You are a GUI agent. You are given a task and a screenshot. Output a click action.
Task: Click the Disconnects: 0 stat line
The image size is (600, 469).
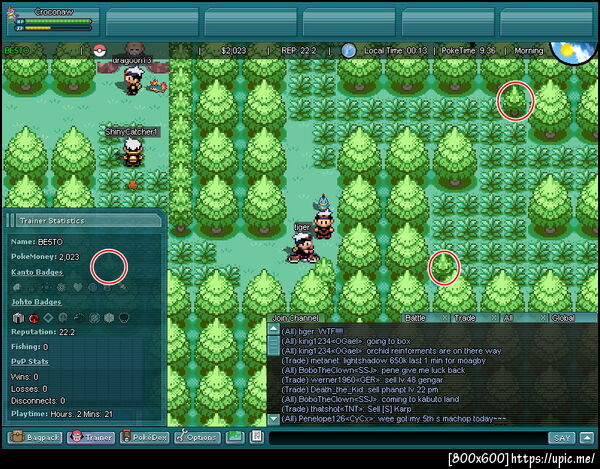(38, 401)
